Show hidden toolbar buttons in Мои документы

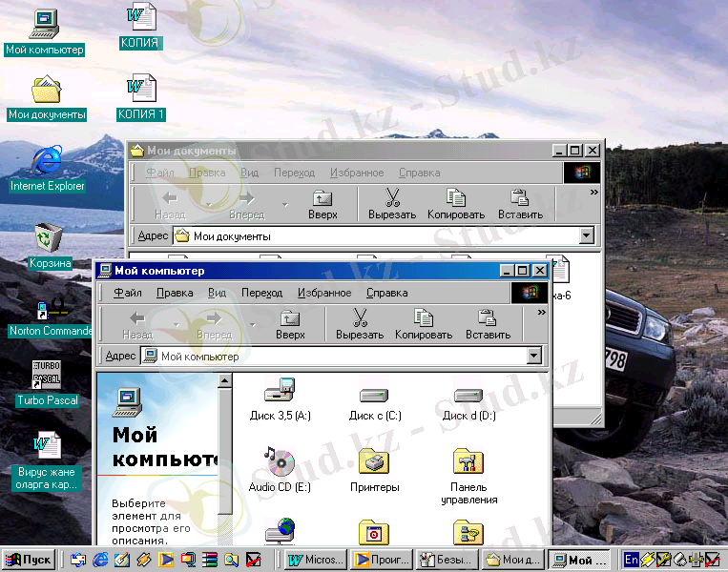pyautogui.click(x=593, y=192)
